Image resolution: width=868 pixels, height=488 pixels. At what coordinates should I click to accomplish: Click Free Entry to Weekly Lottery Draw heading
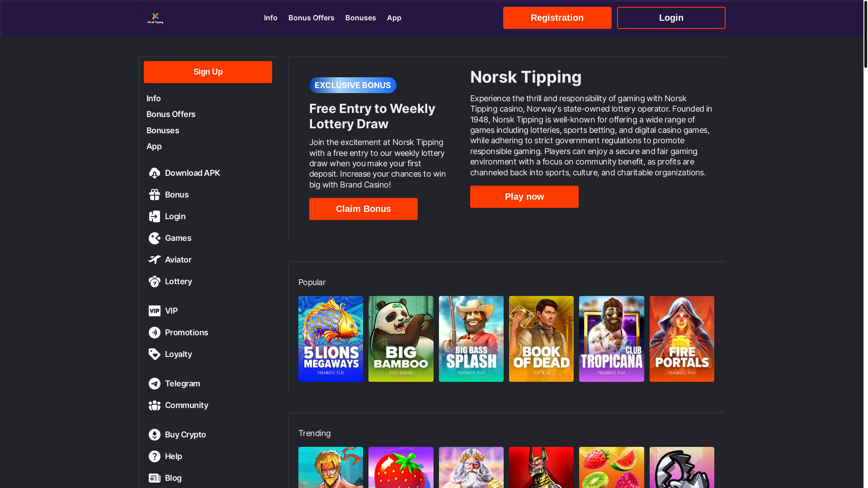coord(372,116)
